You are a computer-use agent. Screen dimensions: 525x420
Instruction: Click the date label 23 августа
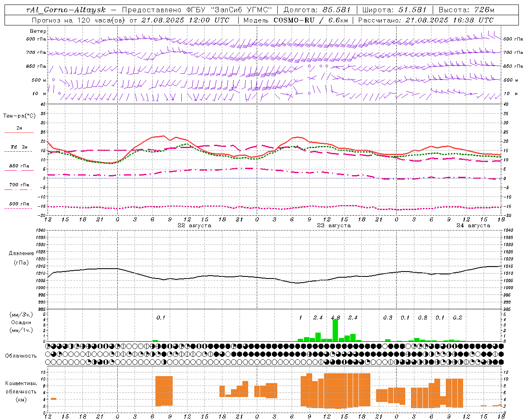click(x=334, y=226)
